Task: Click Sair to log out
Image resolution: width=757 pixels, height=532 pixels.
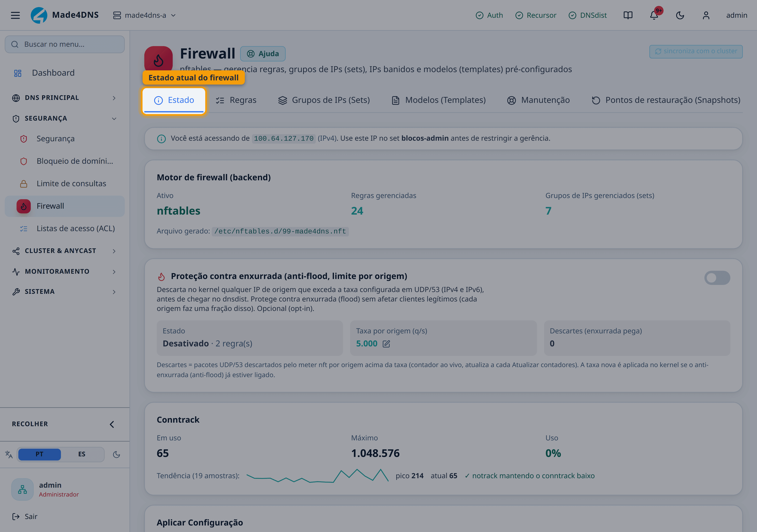Action: tap(25, 517)
